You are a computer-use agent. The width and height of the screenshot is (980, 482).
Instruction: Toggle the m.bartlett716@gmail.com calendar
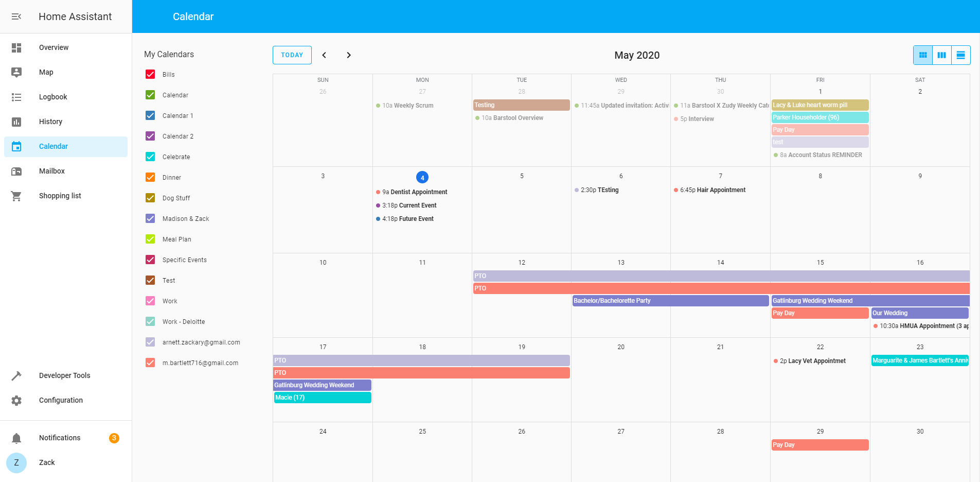150,363
